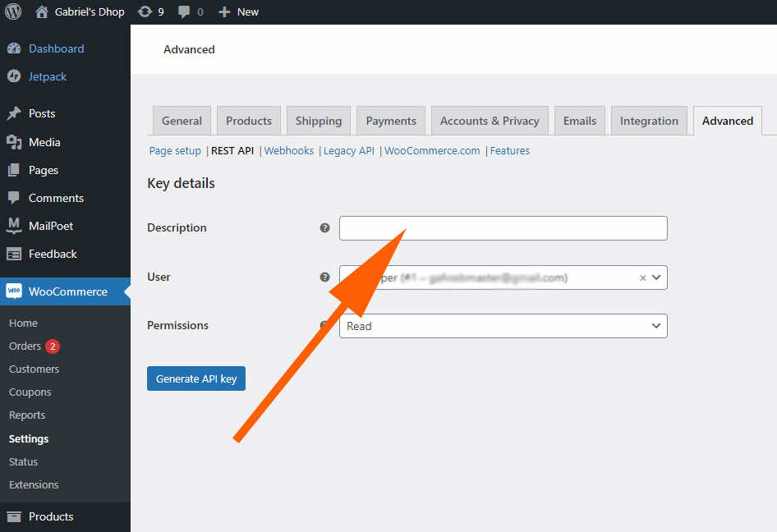Select the Advanced settings tab
Viewport: 777px width, 532px height.
click(728, 121)
